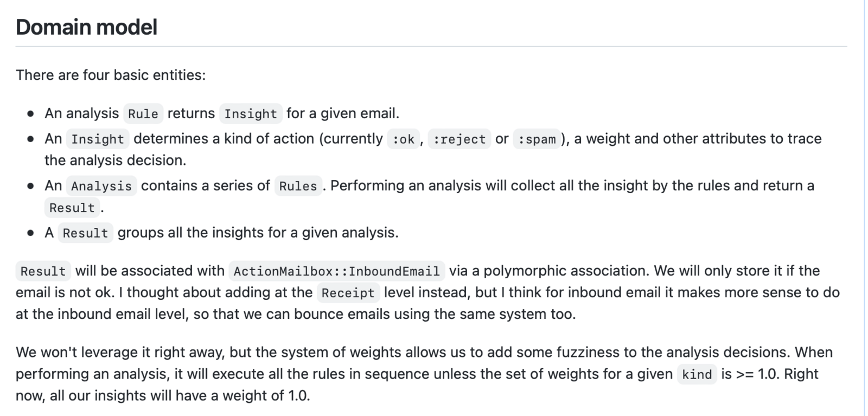
Task: Click the "ActionMailbox::InboundEmail" code label
Action: (336, 271)
